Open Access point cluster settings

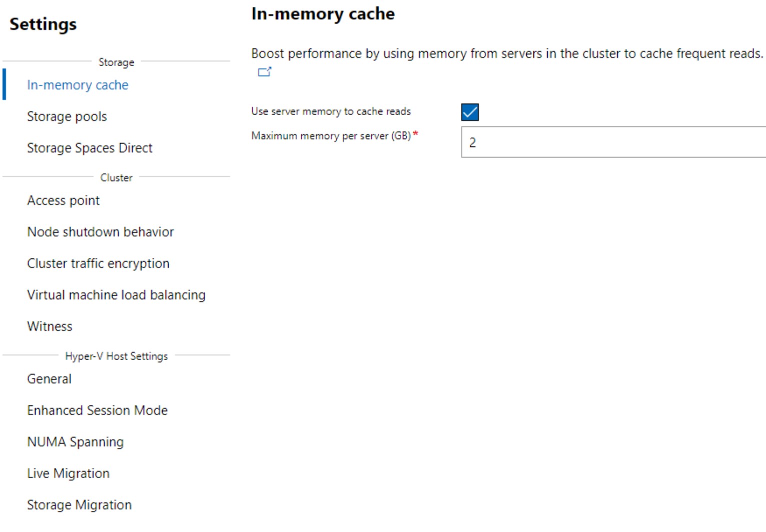(x=63, y=200)
